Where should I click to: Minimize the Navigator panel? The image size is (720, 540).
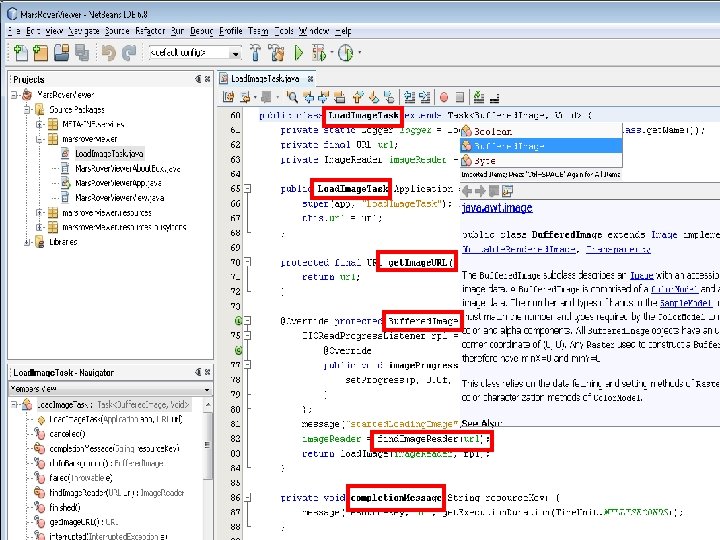(x=198, y=372)
